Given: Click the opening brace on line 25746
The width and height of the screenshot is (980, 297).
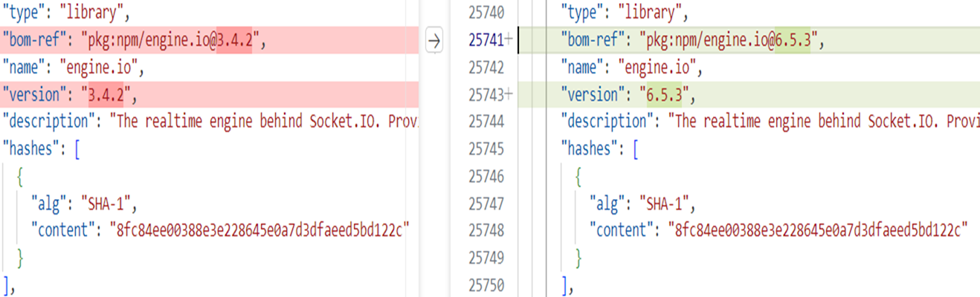Looking at the screenshot, I should click(x=578, y=177).
